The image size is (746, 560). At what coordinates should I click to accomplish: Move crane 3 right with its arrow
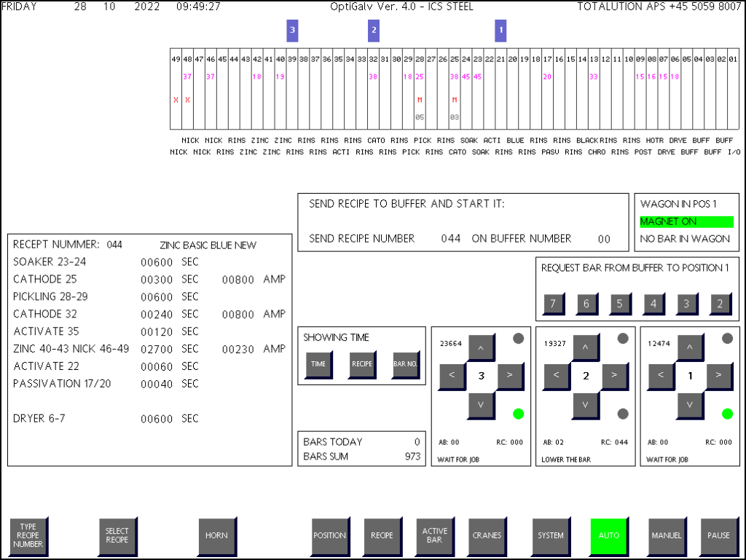(x=511, y=376)
